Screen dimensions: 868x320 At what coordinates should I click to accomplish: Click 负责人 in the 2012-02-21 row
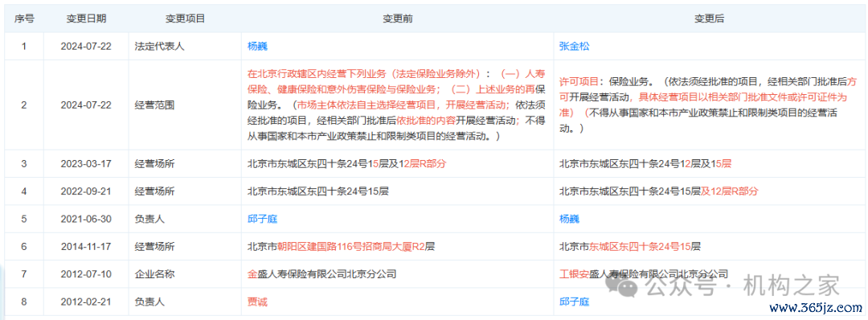coord(149,302)
